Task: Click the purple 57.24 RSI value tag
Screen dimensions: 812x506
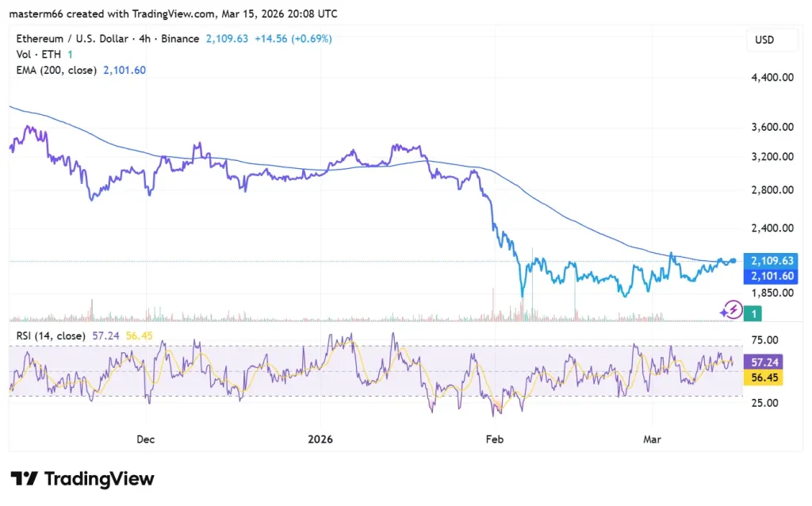Action: 764,362
